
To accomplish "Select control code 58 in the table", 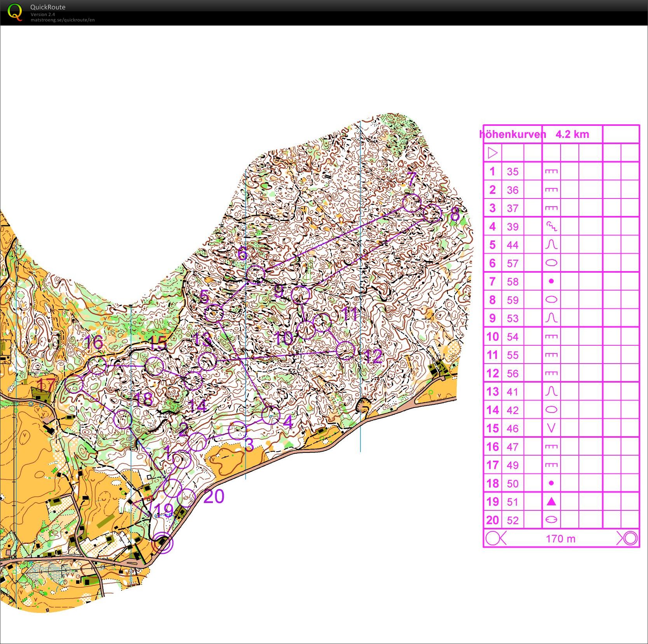I will [512, 282].
